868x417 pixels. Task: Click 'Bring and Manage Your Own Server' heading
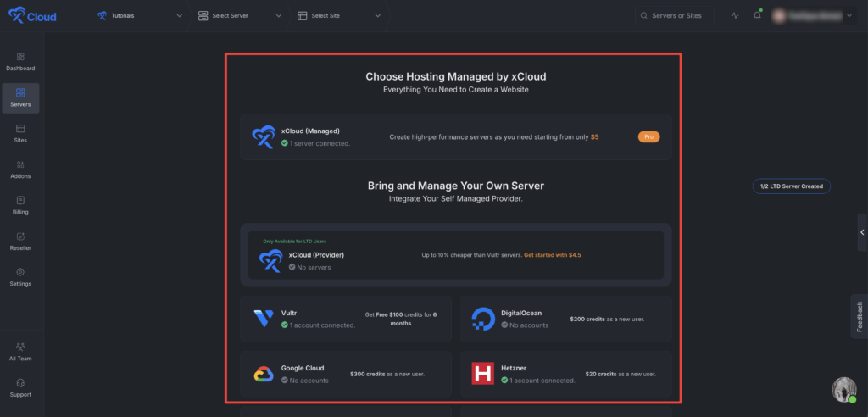click(x=455, y=186)
